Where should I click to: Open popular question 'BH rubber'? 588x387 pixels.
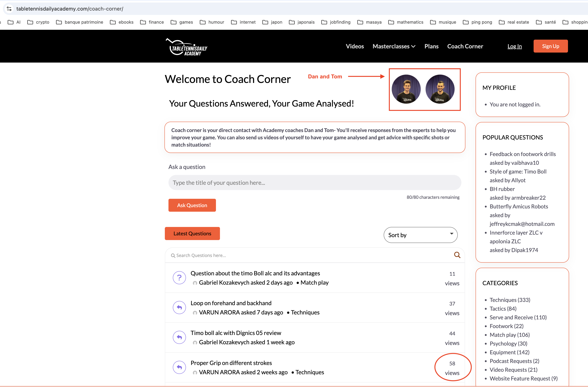click(502, 189)
